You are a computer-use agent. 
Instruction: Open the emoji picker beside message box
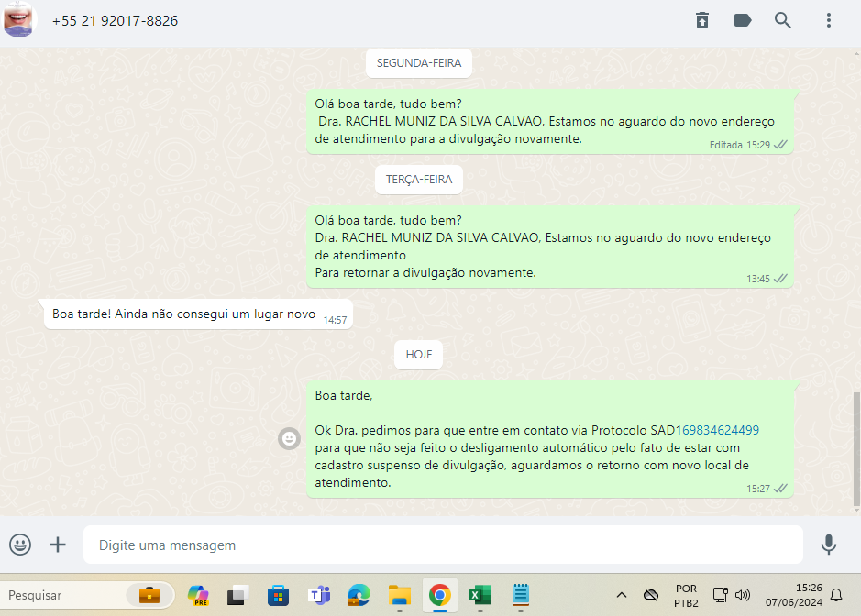[x=20, y=544]
